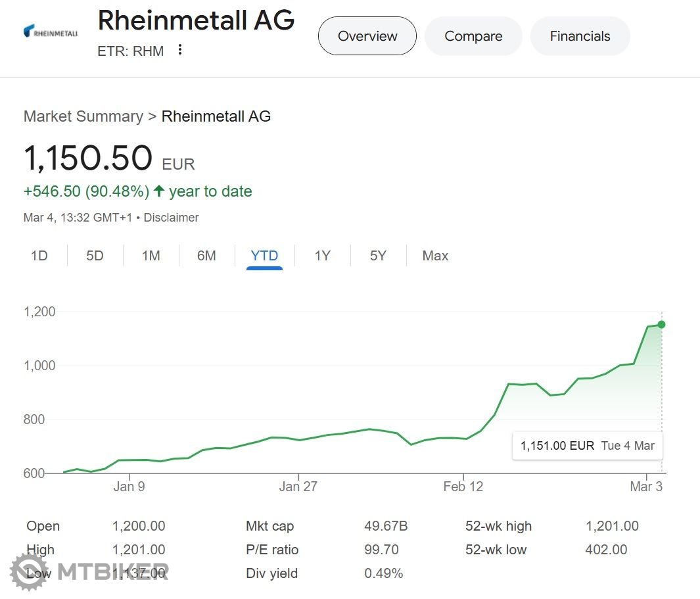Image resolution: width=700 pixels, height=599 pixels.
Task: Click the Market Summary breadcrumb link
Action: click(83, 116)
